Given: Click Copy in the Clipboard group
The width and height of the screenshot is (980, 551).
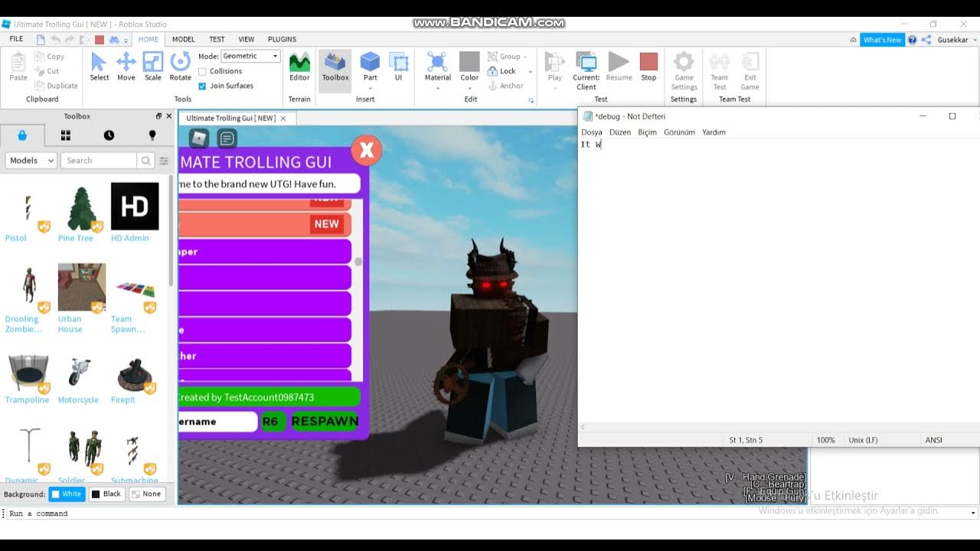Looking at the screenshot, I should 50,57.
